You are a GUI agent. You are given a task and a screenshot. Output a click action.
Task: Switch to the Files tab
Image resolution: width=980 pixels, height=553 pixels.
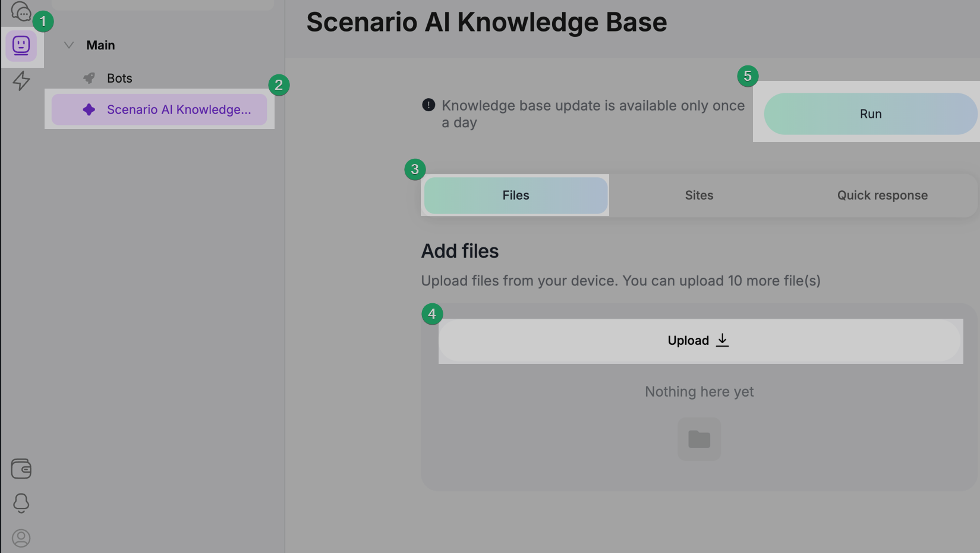pos(515,196)
